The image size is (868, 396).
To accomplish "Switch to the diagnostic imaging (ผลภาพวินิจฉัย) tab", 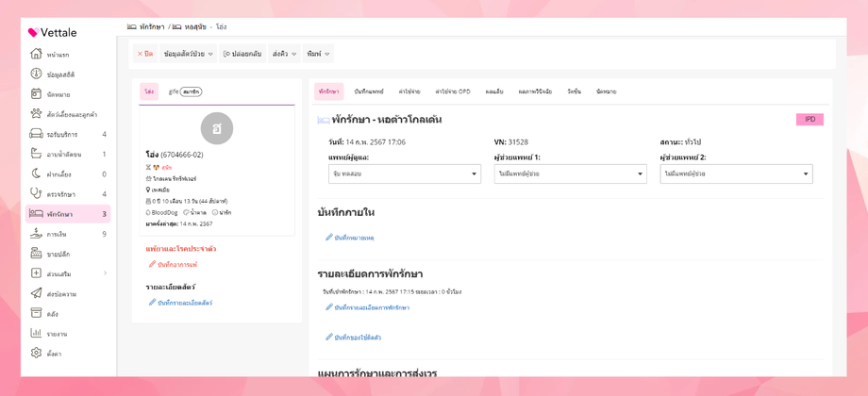I will coord(535,91).
